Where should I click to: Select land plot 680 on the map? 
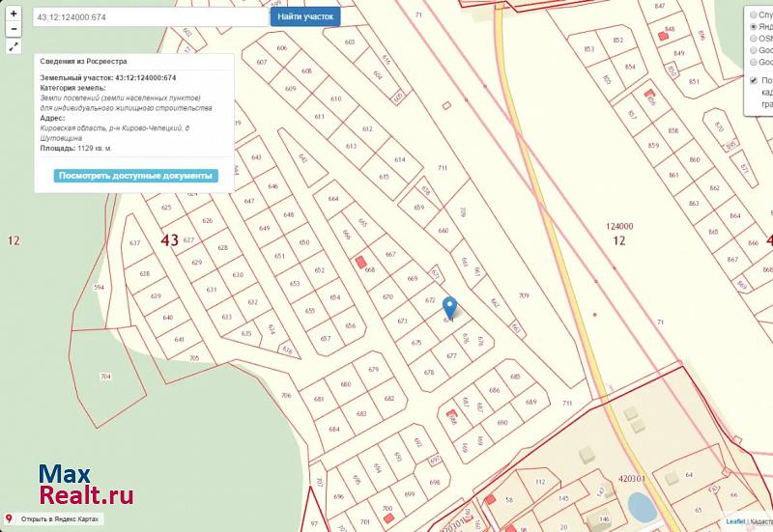[345, 384]
